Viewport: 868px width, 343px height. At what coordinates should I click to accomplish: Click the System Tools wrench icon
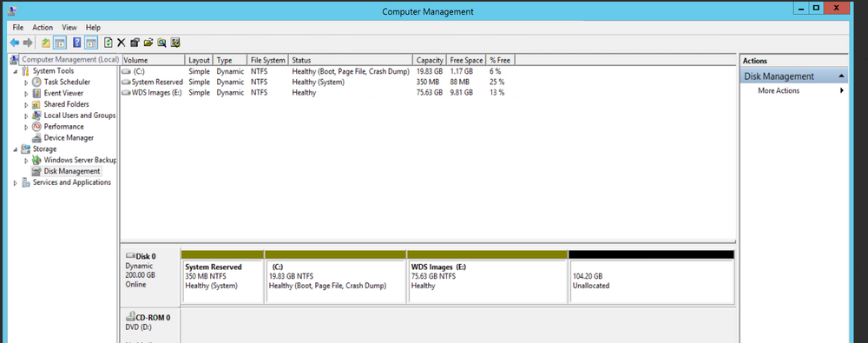pyautogui.click(x=25, y=71)
